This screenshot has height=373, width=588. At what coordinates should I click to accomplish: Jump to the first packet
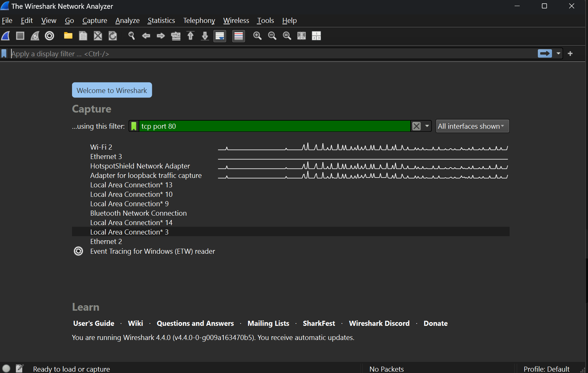pos(191,36)
